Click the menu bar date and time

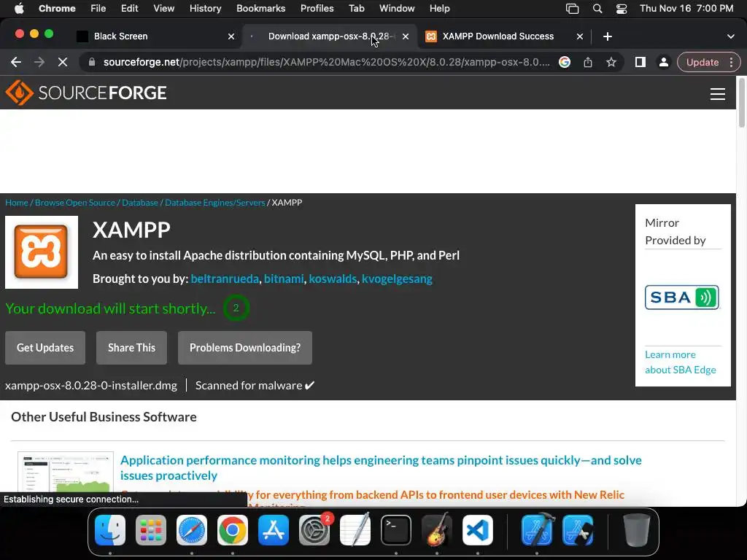click(x=686, y=9)
